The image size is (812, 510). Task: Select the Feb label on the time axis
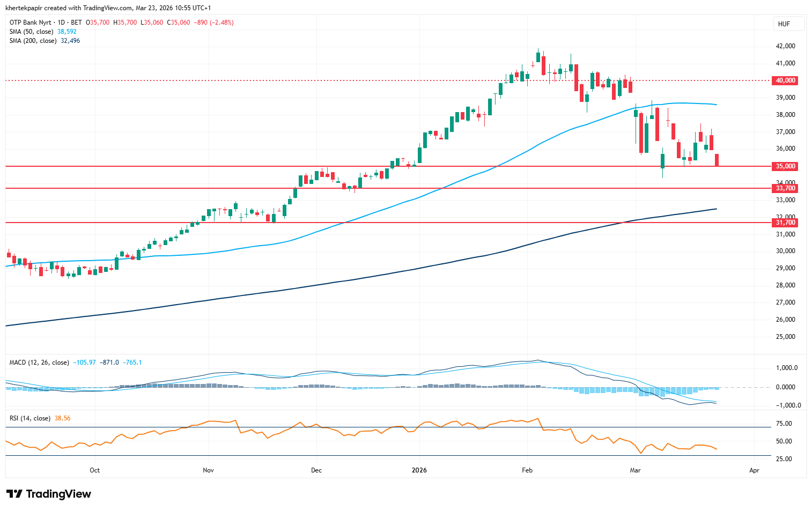click(x=527, y=470)
